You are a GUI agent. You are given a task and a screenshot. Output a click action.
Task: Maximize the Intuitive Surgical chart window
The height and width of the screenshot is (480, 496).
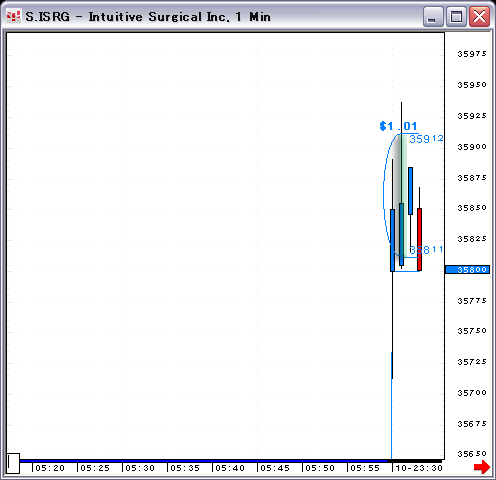pyautogui.click(x=456, y=16)
